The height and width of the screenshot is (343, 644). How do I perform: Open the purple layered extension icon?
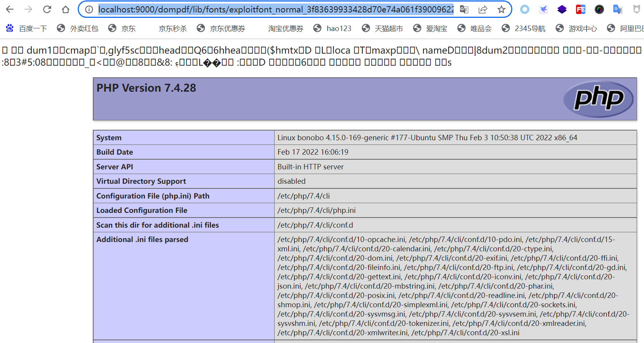pos(562,9)
